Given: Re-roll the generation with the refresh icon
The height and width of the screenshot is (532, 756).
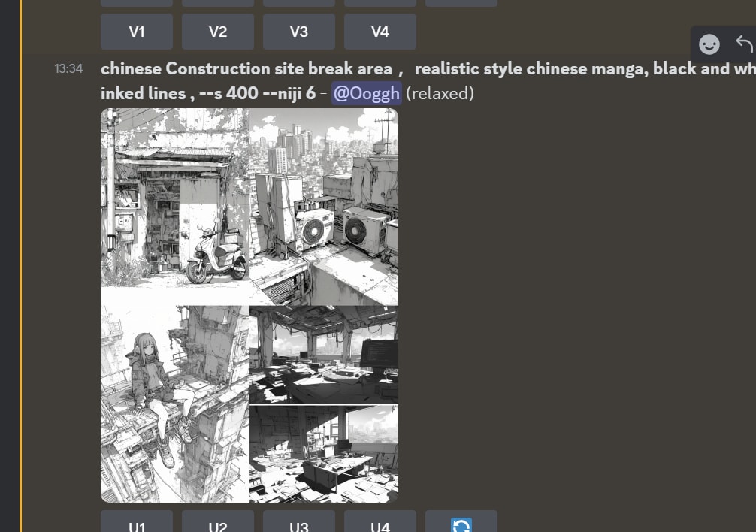Looking at the screenshot, I should (x=461, y=521).
